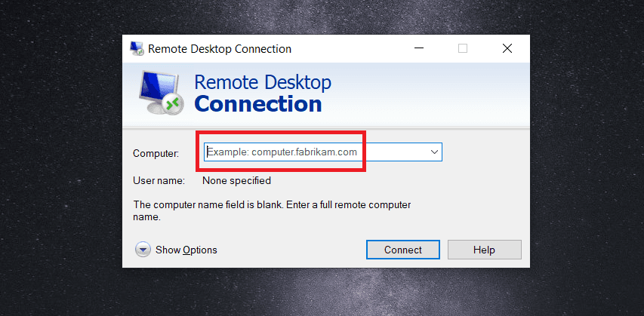Click the "Computer:" field label
644x316 pixels.
tap(156, 154)
